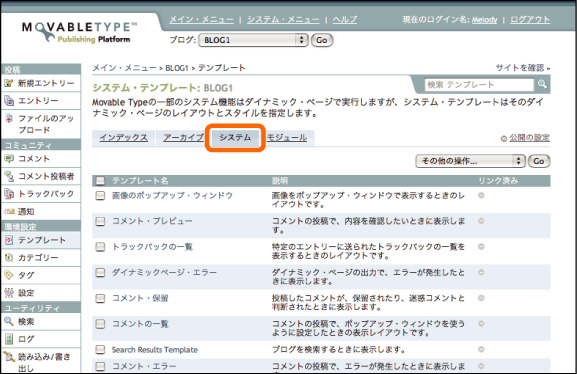Click linked status icon for 画像のポップアップ・ウィンドウ
The height and width of the screenshot is (374, 577).
pyautogui.click(x=481, y=195)
